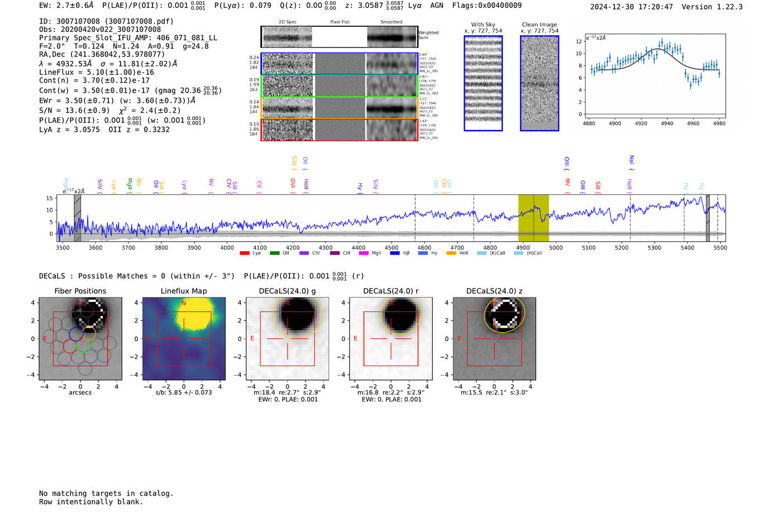Click the green OII legend swatch

pyautogui.click(x=274, y=253)
